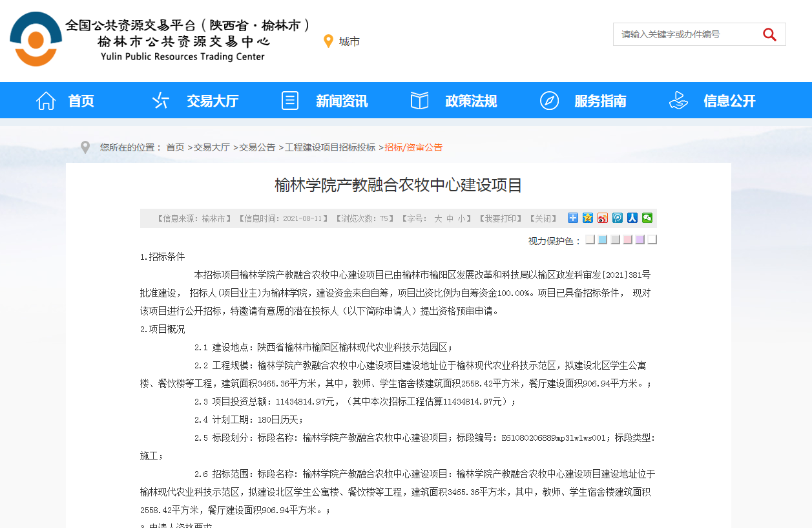Share to QZone star icon
The image size is (812, 528).
(x=587, y=218)
